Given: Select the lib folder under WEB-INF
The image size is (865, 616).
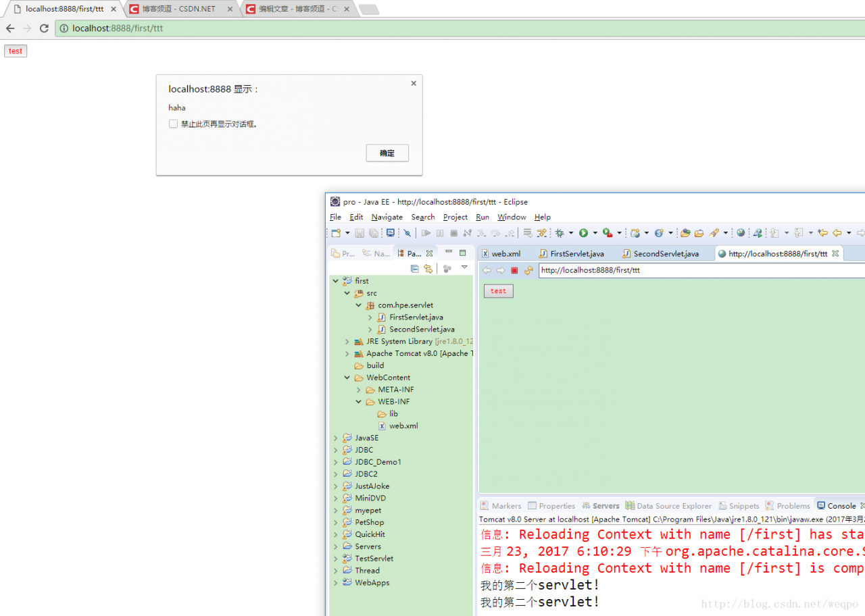Looking at the screenshot, I should (388, 414).
